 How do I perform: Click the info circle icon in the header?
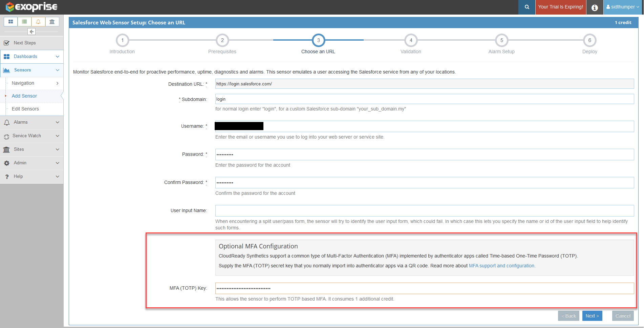(x=595, y=7)
